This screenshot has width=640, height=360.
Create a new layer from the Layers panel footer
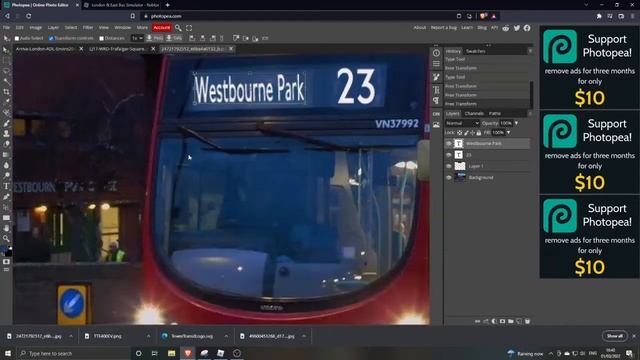(x=519, y=321)
